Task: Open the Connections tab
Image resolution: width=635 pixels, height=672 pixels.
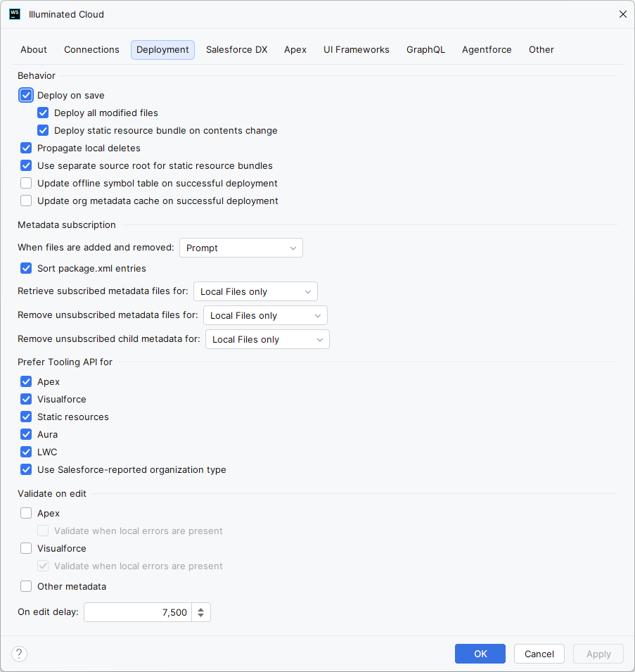Action: 91,50
